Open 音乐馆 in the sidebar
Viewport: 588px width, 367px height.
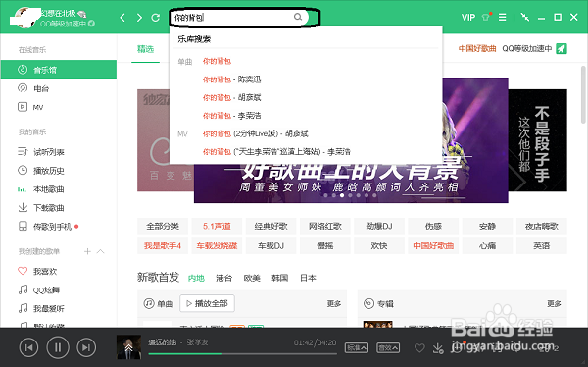click(x=59, y=70)
